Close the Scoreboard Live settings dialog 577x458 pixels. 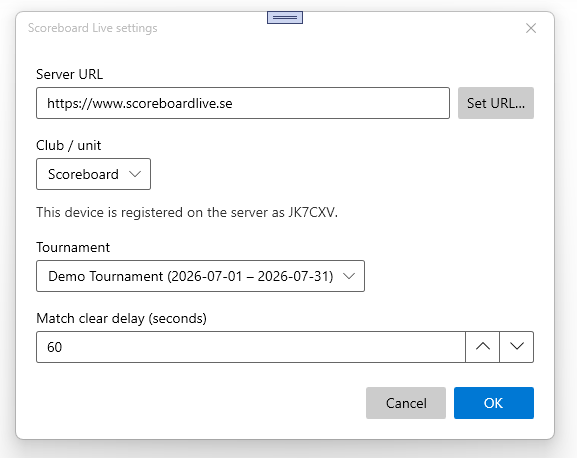tap(531, 28)
